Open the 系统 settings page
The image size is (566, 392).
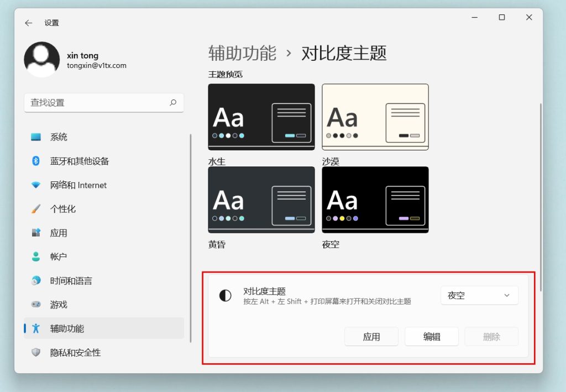click(x=104, y=137)
